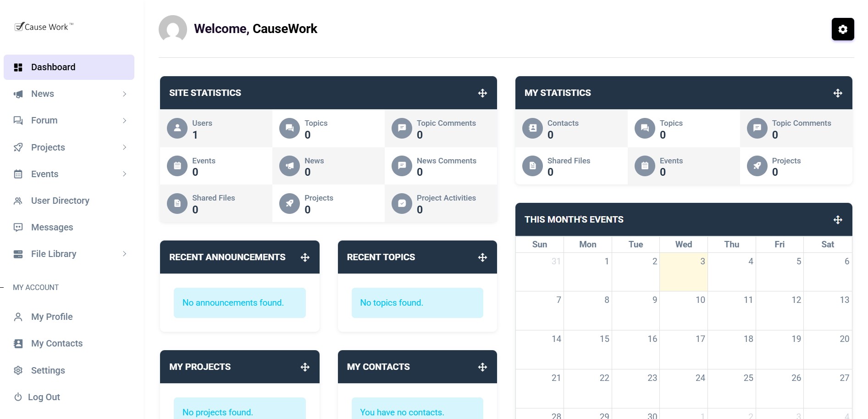Expand the Projects sidebar submenu
This screenshot has width=868, height=419.
124,147
